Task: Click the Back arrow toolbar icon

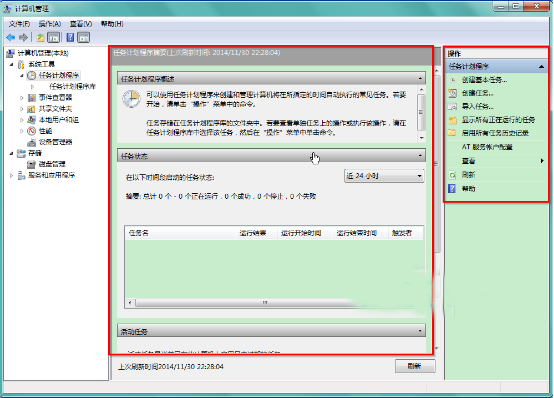Action: coord(11,37)
